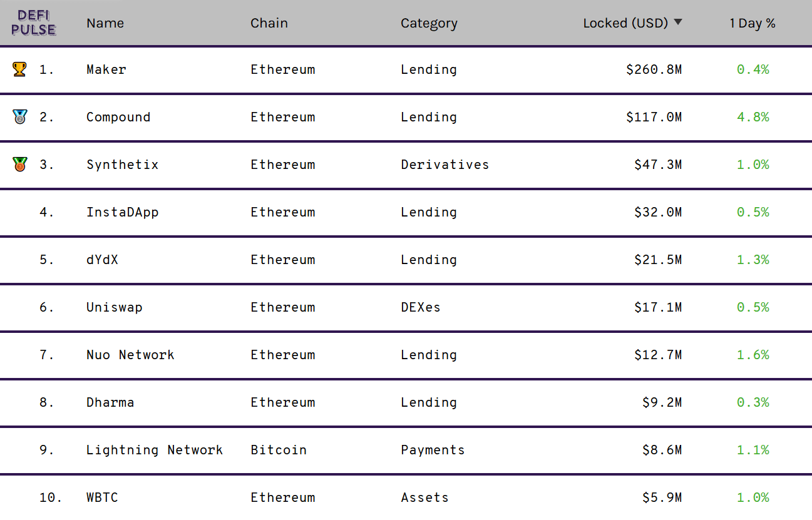The height and width of the screenshot is (520, 812).
Task: Click the gold trophy icon beside Maker
Action: 19,69
